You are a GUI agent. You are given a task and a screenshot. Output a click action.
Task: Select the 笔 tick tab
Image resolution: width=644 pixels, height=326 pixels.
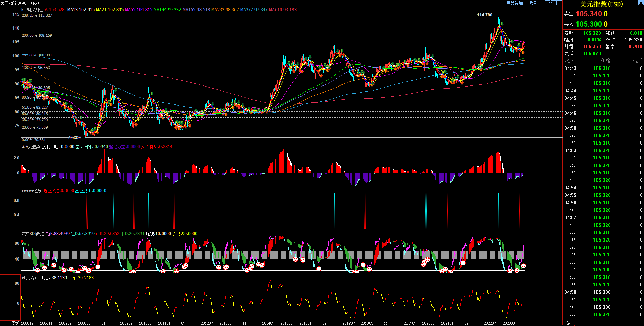[569, 323]
